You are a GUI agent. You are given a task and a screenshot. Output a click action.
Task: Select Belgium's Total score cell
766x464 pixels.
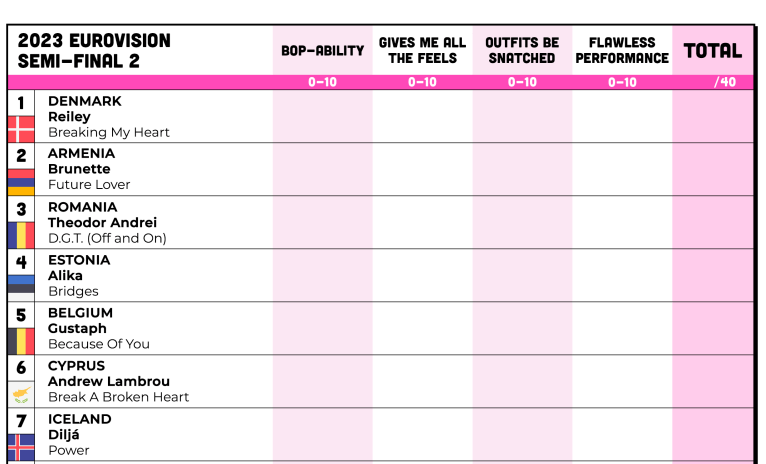[713, 329]
